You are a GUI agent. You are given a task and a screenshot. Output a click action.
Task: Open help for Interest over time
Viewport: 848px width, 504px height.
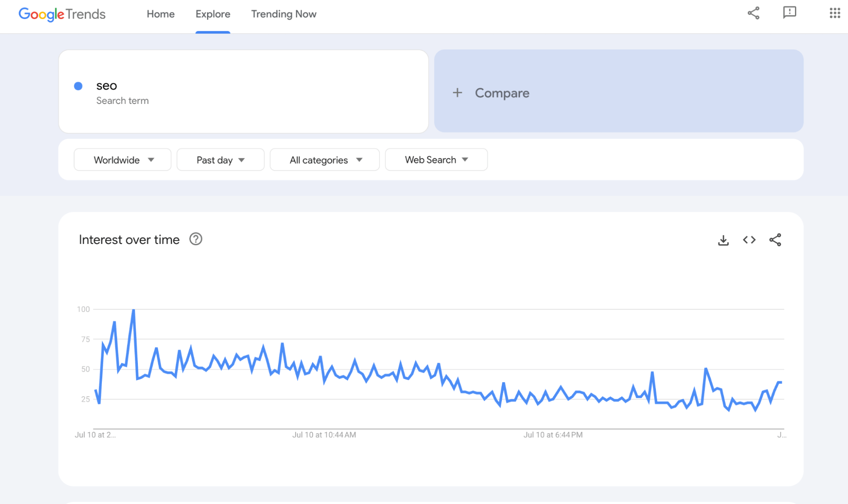tap(196, 239)
